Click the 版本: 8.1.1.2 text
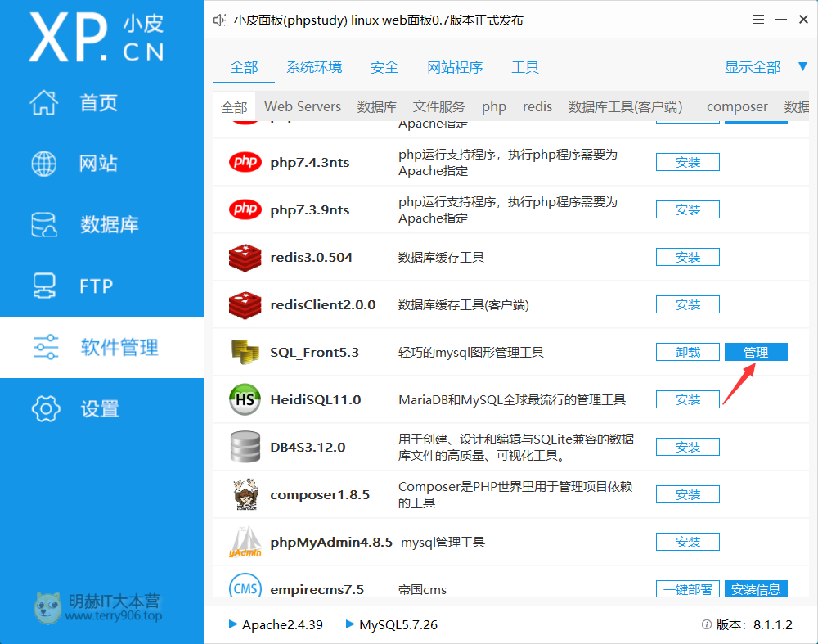This screenshot has height=644, width=818. click(x=754, y=624)
